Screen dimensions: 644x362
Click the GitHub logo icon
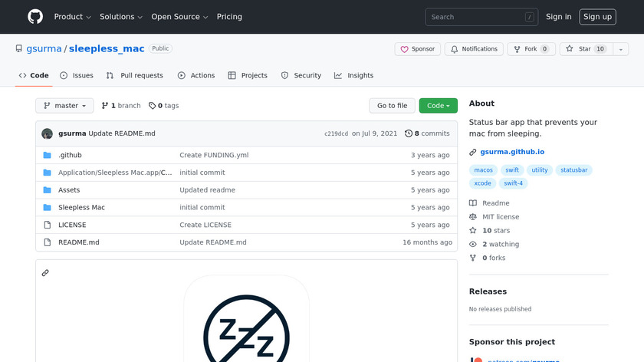[x=35, y=17]
